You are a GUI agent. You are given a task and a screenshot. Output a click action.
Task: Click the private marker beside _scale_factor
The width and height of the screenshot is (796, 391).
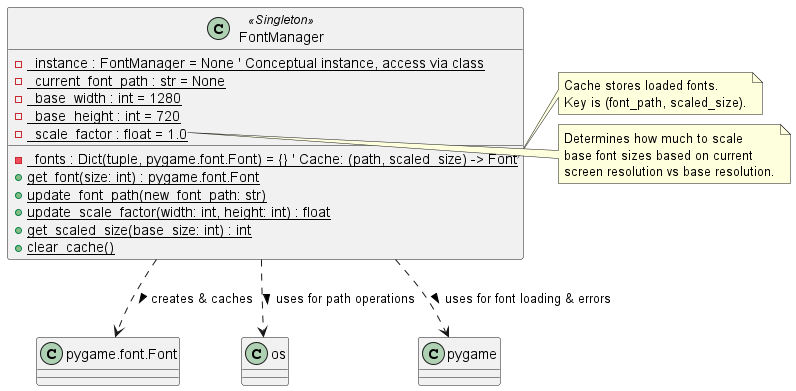coord(19,135)
